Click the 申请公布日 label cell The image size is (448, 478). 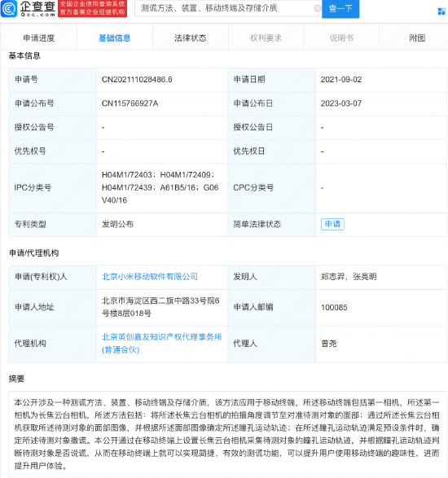(271, 103)
